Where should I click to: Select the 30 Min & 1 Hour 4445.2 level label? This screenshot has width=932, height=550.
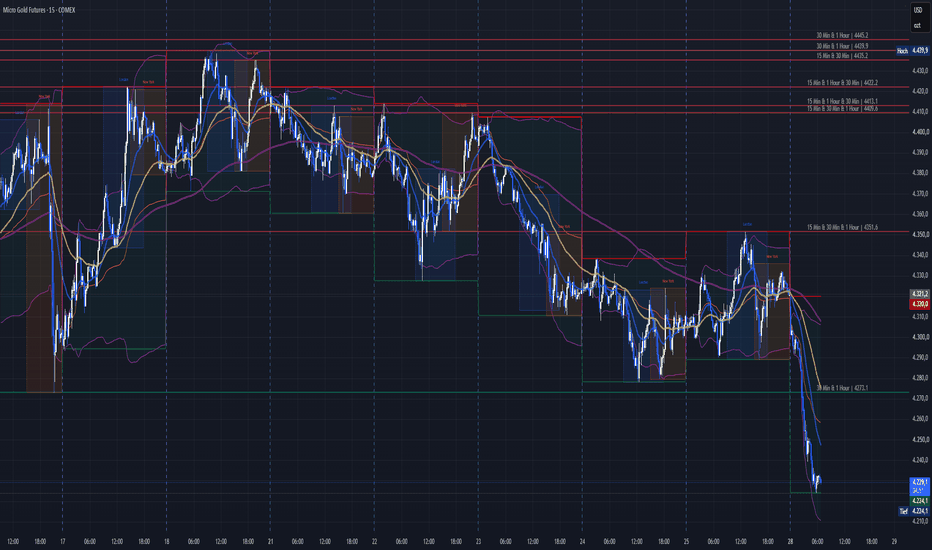click(842, 36)
